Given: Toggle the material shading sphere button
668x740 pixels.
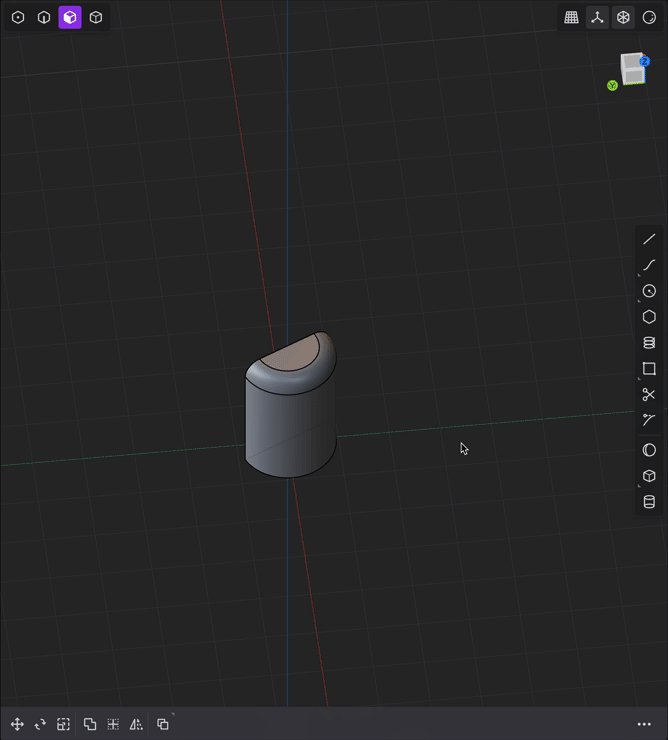Looking at the screenshot, I should (x=649, y=17).
